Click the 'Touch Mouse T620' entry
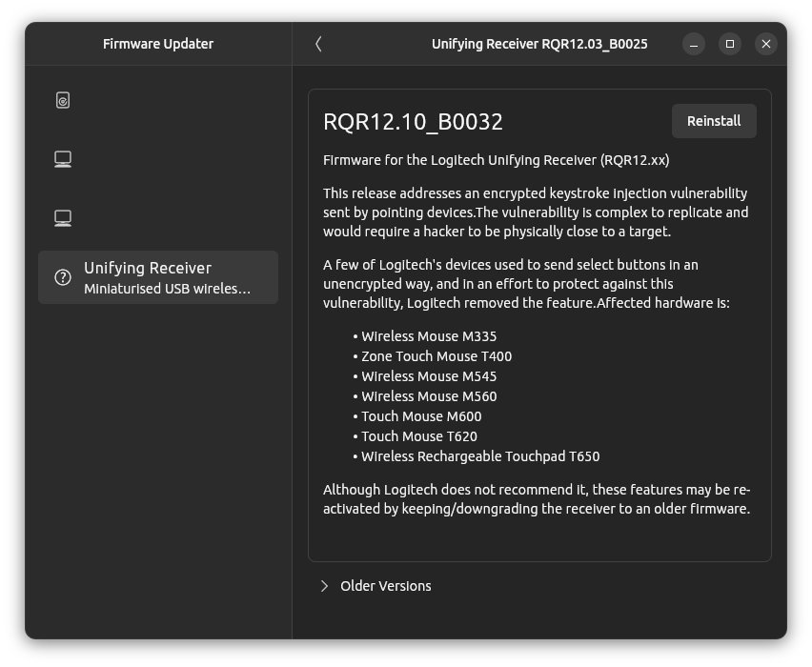 (419, 436)
